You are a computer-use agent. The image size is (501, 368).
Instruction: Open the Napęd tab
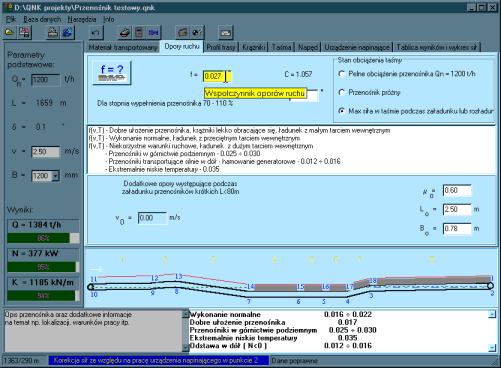point(308,47)
